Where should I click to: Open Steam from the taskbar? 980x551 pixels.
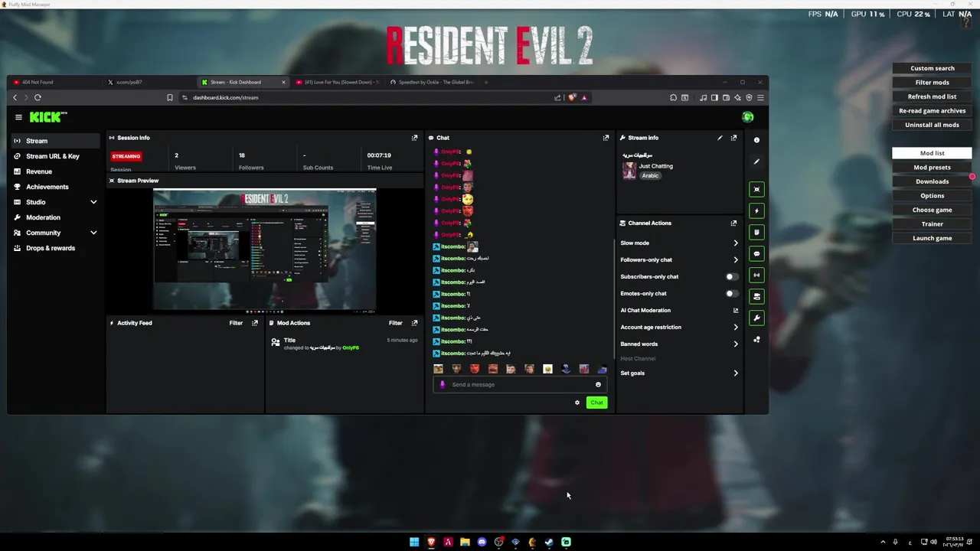click(x=549, y=542)
